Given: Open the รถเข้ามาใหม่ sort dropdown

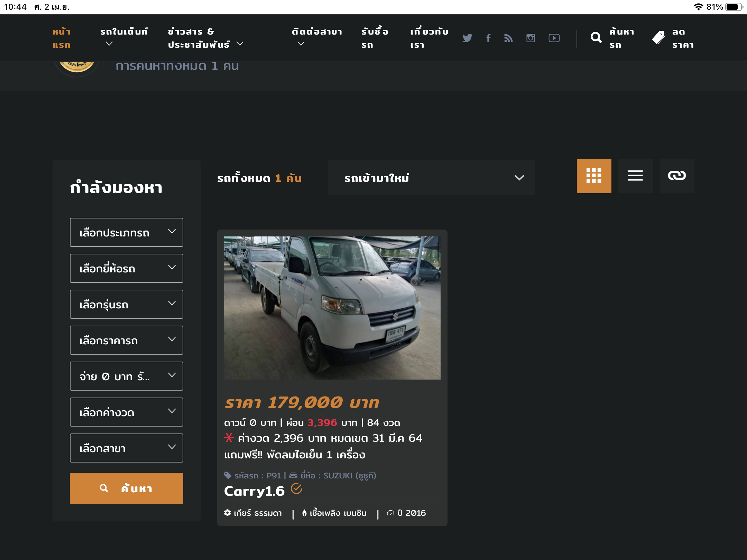Looking at the screenshot, I should pyautogui.click(x=431, y=178).
